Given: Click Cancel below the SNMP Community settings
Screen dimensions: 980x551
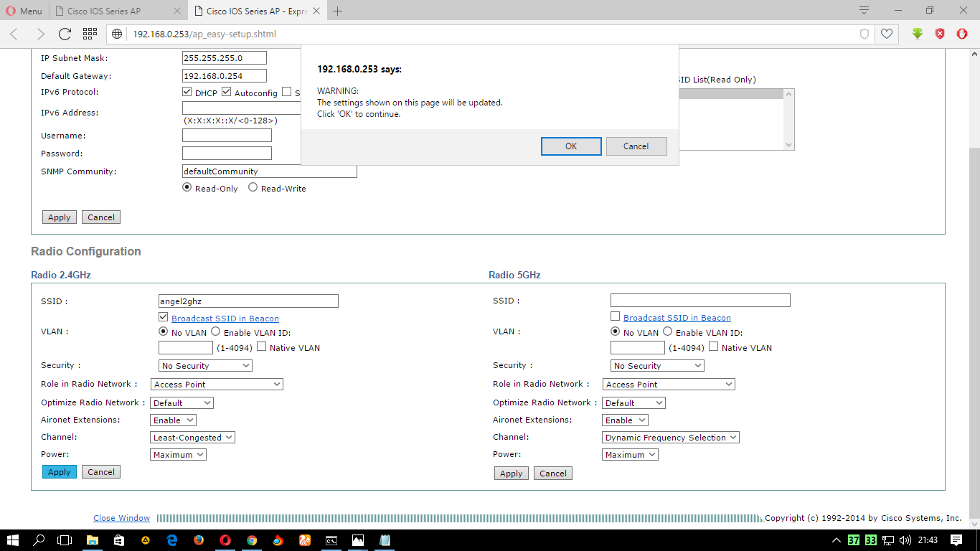Looking at the screenshot, I should click(x=101, y=217).
